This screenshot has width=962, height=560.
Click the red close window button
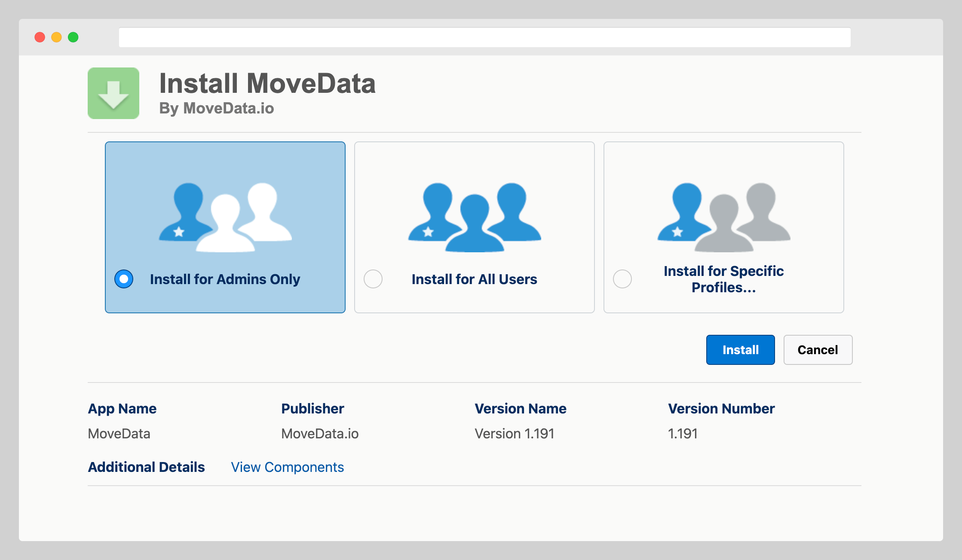(x=40, y=37)
